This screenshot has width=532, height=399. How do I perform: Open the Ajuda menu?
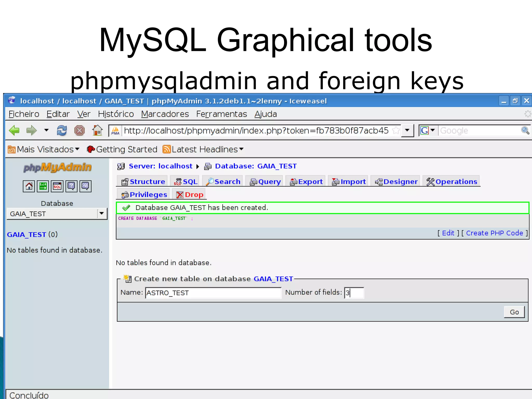265,114
